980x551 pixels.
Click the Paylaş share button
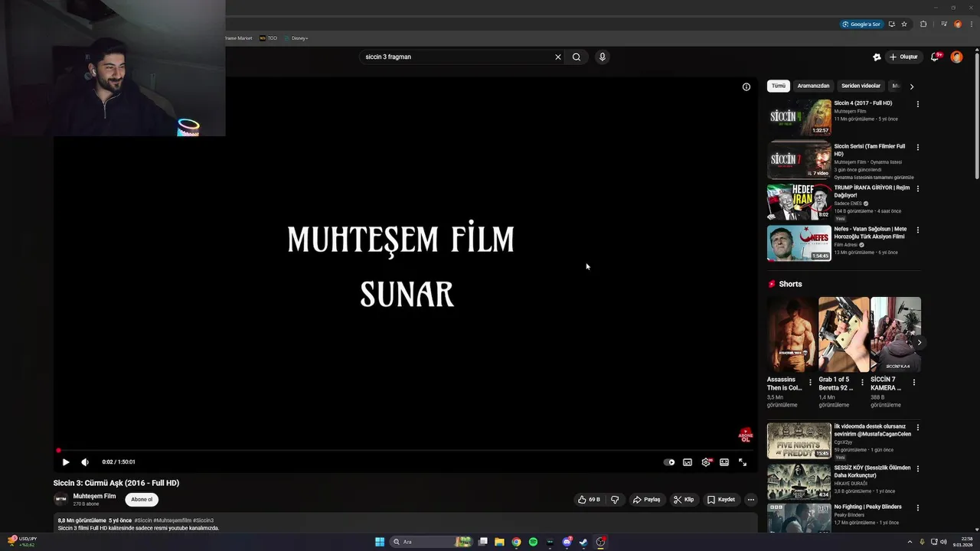click(x=646, y=500)
